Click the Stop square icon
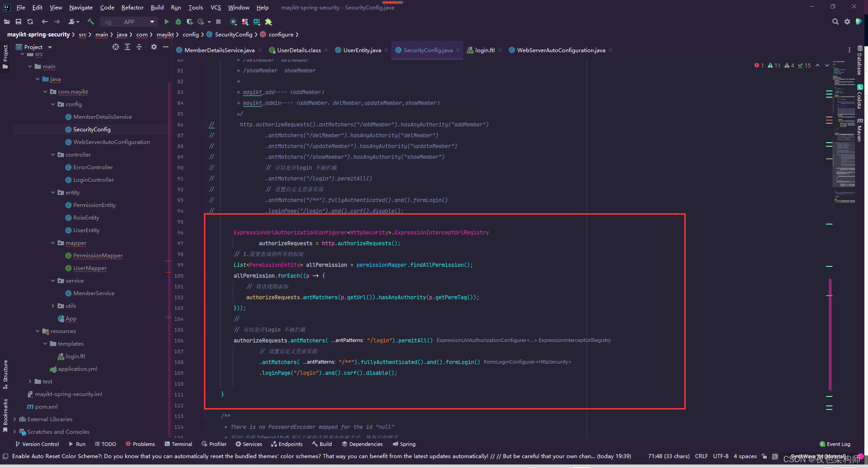 [218, 22]
